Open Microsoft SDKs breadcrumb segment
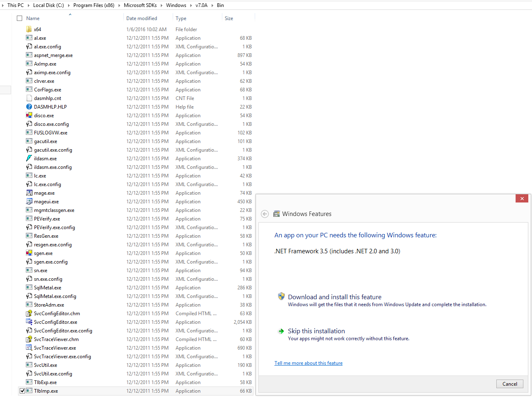The width and height of the screenshot is (532, 398). 140,5
